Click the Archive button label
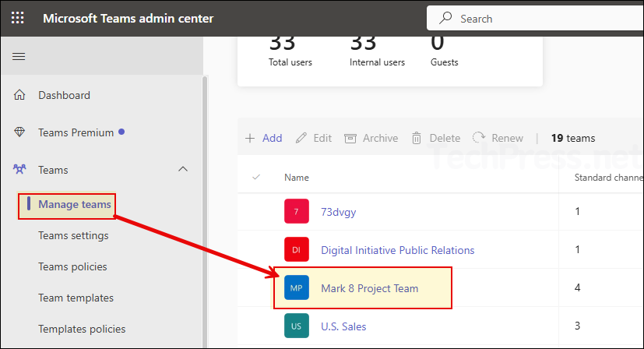 pos(380,138)
